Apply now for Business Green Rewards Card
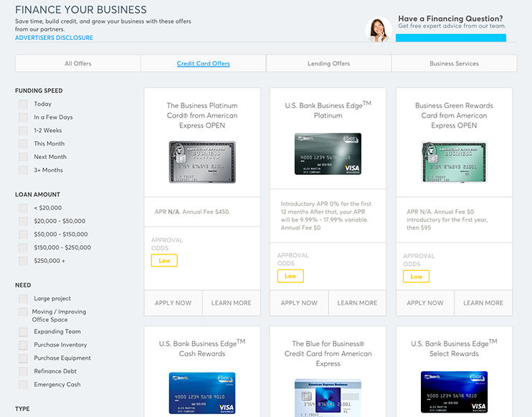The height and width of the screenshot is (417, 532). (x=425, y=303)
